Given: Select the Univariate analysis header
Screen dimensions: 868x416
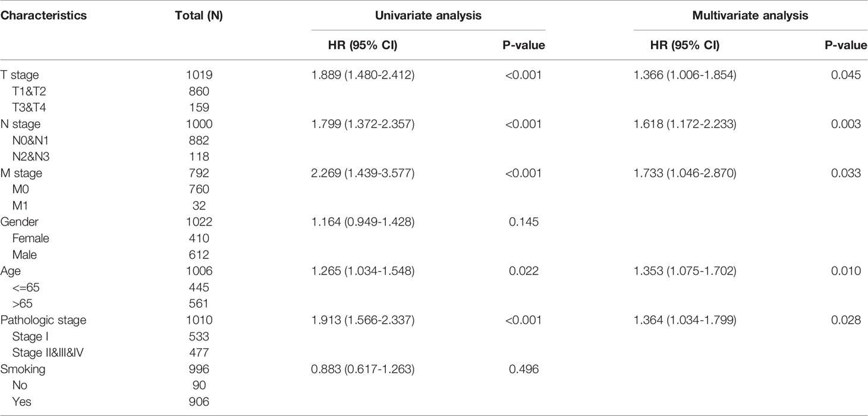Looking at the screenshot, I should (x=428, y=16).
